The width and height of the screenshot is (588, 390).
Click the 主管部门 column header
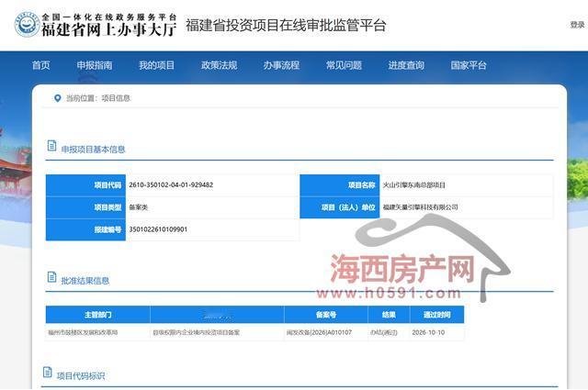(x=98, y=315)
